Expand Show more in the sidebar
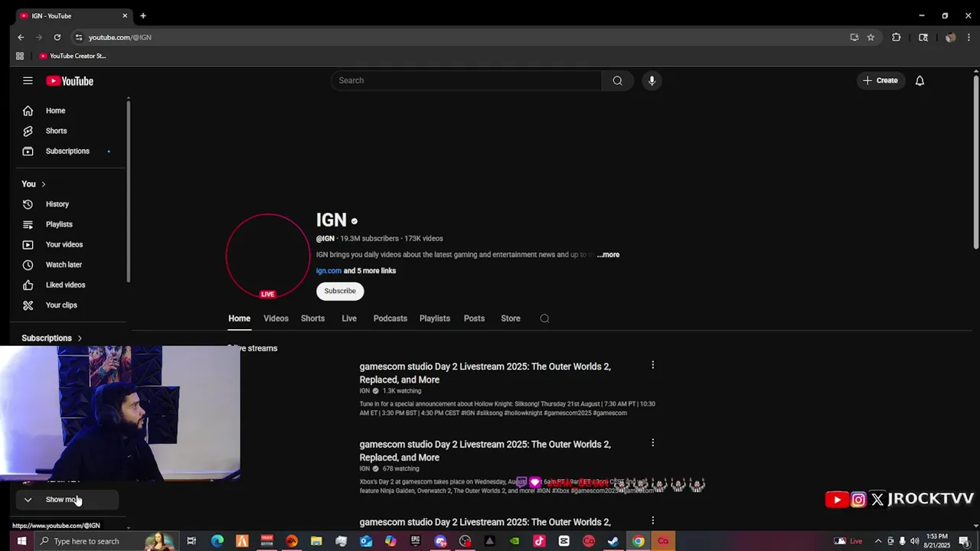Screen dimensions: 980x551 pyautogui.click(x=67, y=500)
